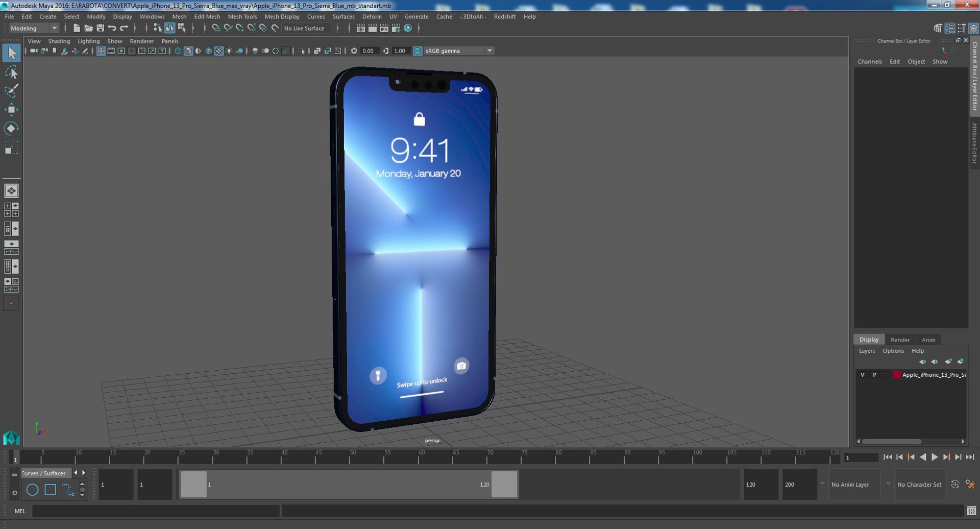Create a new scene file
Screen dimensions: 980x529
pyautogui.click(x=77, y=28)
